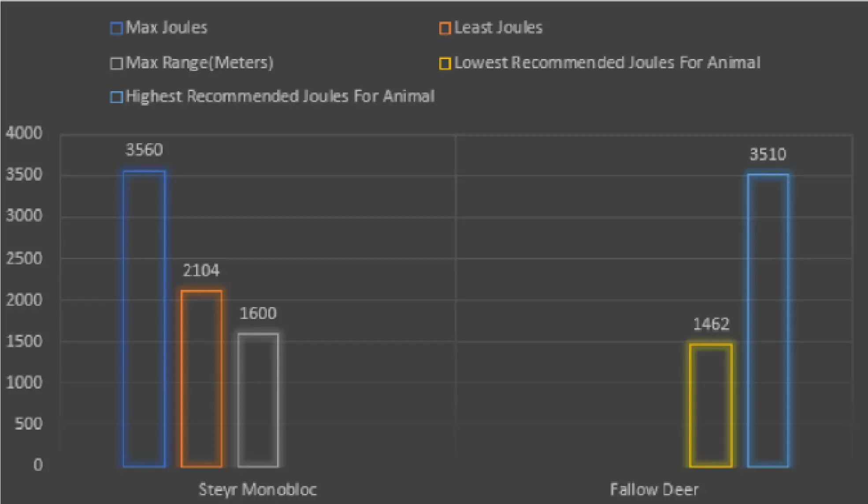Click the orange Least Joules bar
The width and height of the screenshot is (868, 504).
(x=201, y=378)
